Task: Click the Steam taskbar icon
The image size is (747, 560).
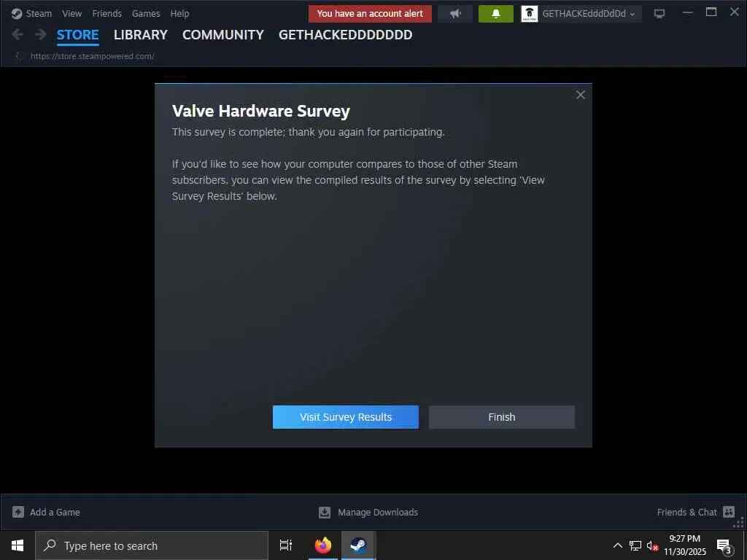Action: point(358,545)
